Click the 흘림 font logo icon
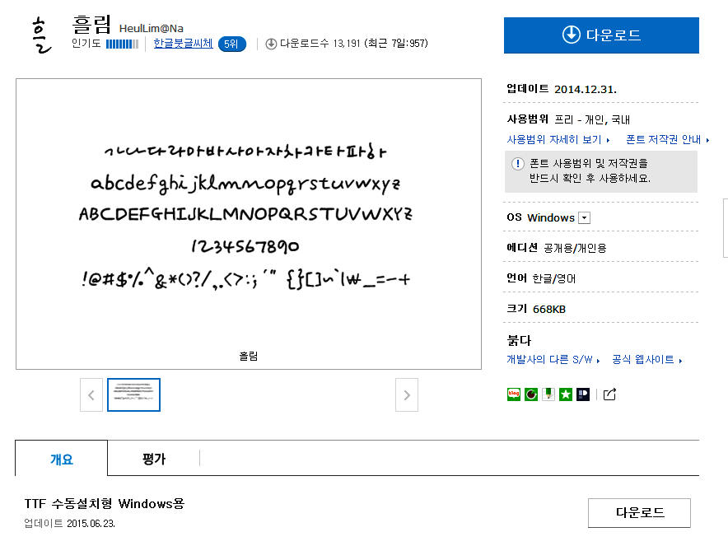 point(41,35)
